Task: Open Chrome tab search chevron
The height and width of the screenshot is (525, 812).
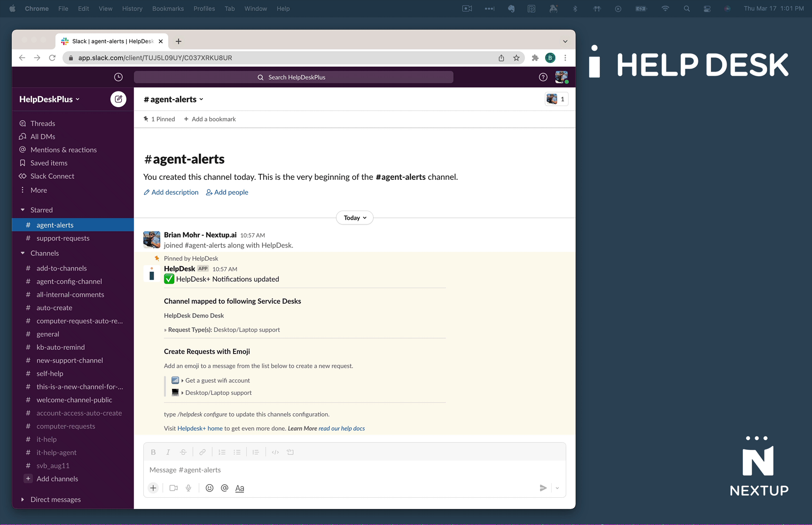Action: pyautogui.click(x=565, y=41)
